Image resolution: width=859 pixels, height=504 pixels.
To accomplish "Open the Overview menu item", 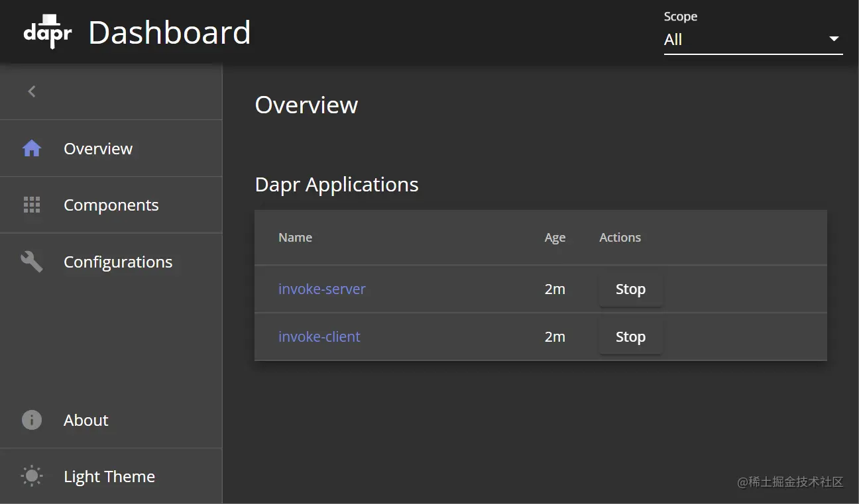I will (111, 148).
